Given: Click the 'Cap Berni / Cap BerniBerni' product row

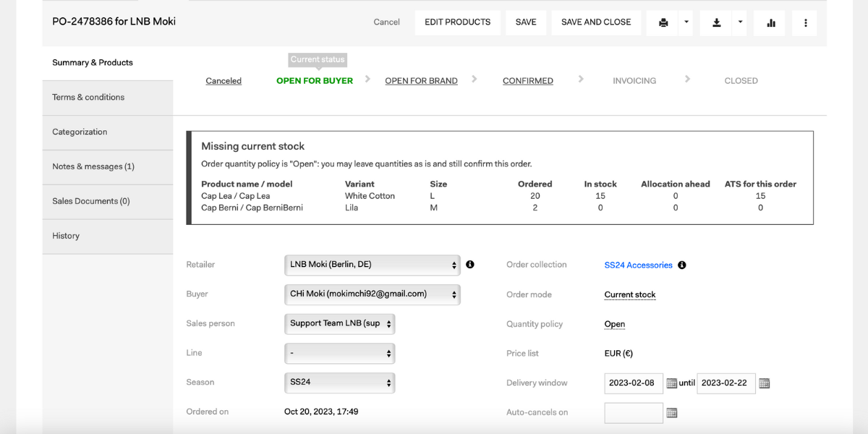Looking at the screenshot, I should coord(499,208).
